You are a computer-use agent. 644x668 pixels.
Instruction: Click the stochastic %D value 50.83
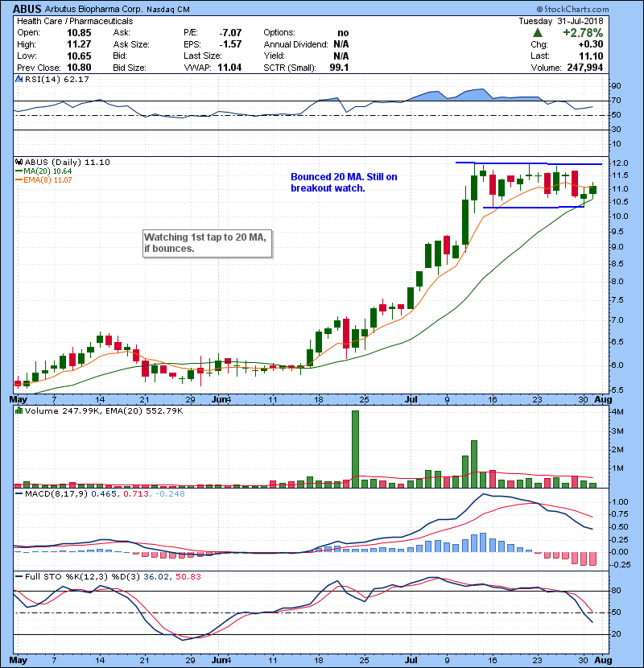(x=188, y=577)
